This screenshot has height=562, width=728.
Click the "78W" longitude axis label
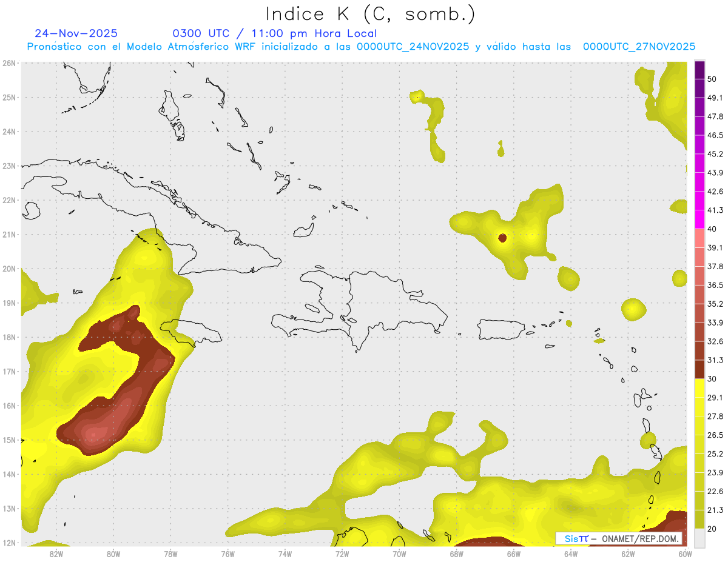pyautogui.click(x=170, y=554)
